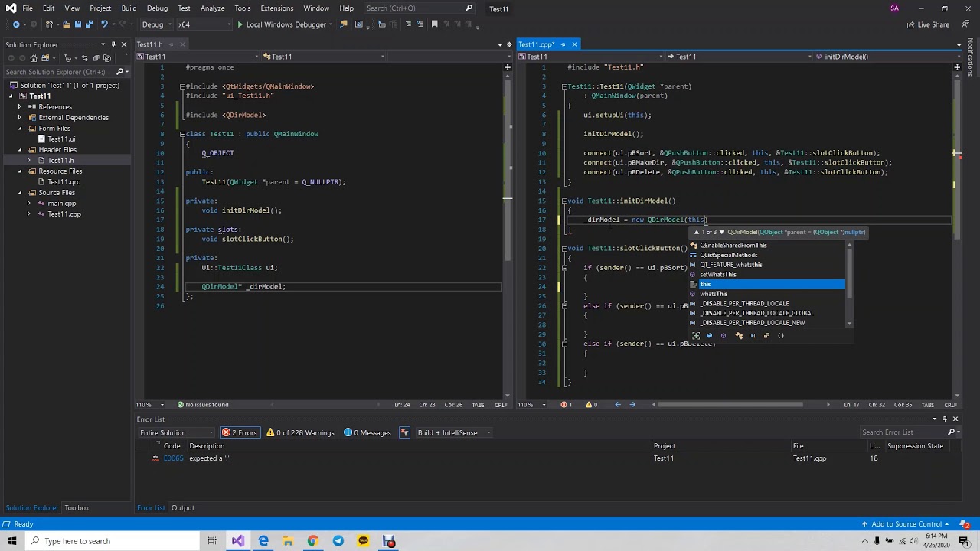
Task: Open the Entire Solution scope dropdown
Action: tap(176, 432)
